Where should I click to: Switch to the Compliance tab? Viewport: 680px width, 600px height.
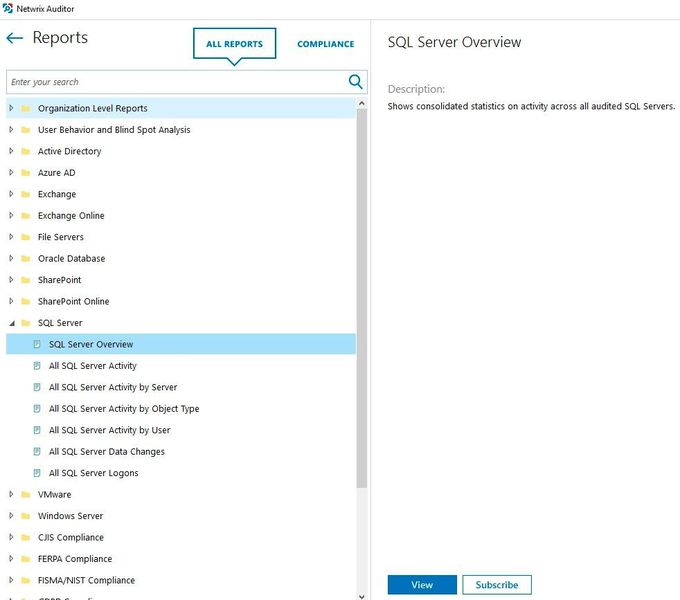[x=326, y=44]
